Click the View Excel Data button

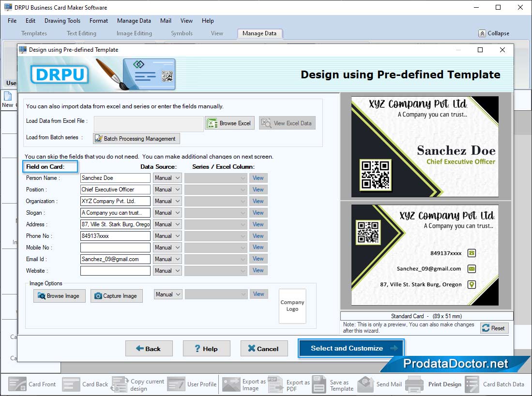click(288, 123)
